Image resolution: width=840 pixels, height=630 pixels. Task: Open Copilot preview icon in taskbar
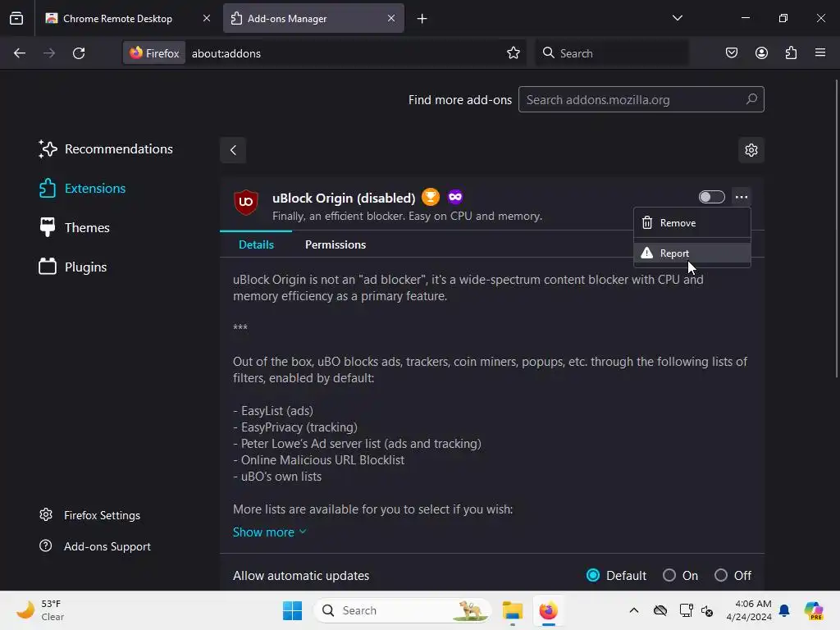click(x=813, y=610)
